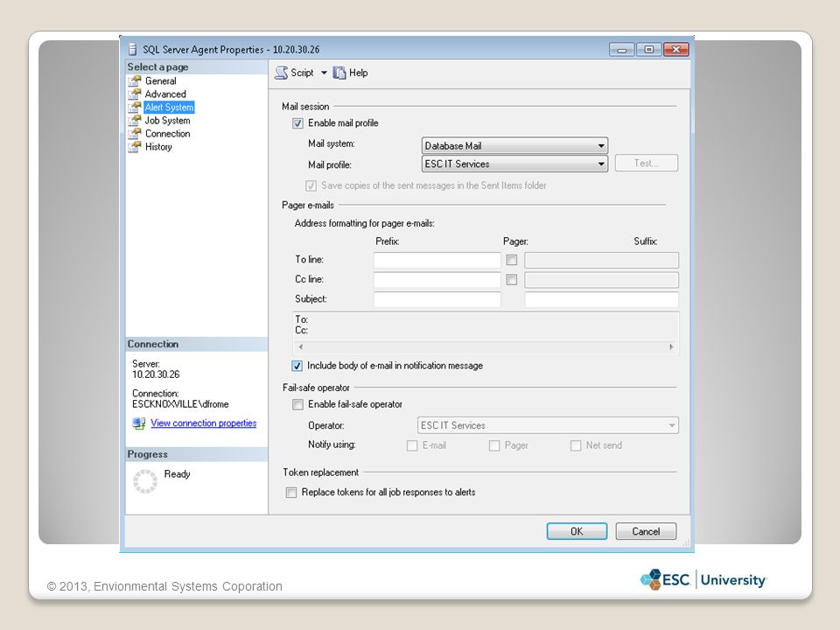Show the History page
The height and width of the screenshot is (630, 840).
(x=158, y=147)
